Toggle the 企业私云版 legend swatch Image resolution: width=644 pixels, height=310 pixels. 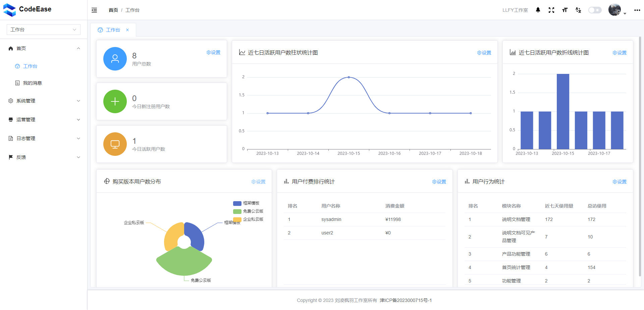tap(237, 219)
